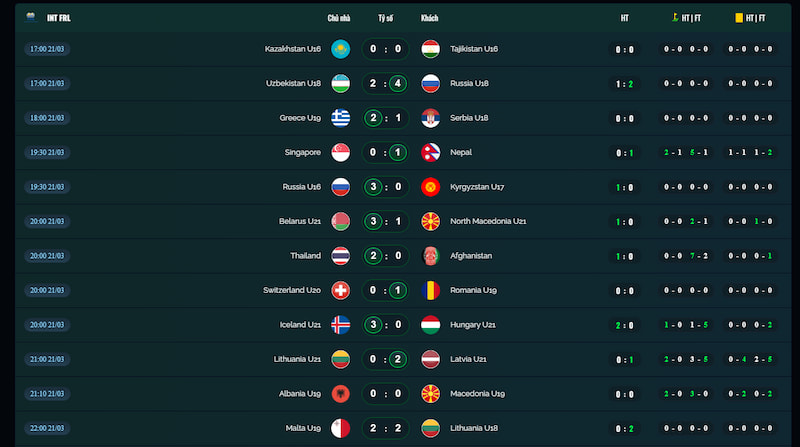This screenshot has width=800, height=447.
Task: Select the Singapore flag icon
Action: 340,152
